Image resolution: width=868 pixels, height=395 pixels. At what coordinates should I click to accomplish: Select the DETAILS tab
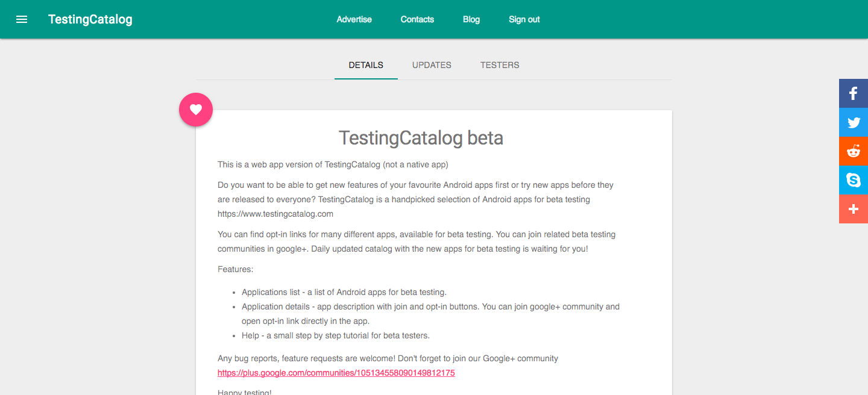pos(366,65)
